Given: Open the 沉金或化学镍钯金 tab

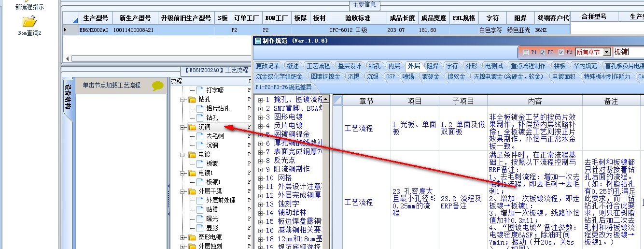Looking at the screenshot, I should pyautogui.click(x=279, y=76).
